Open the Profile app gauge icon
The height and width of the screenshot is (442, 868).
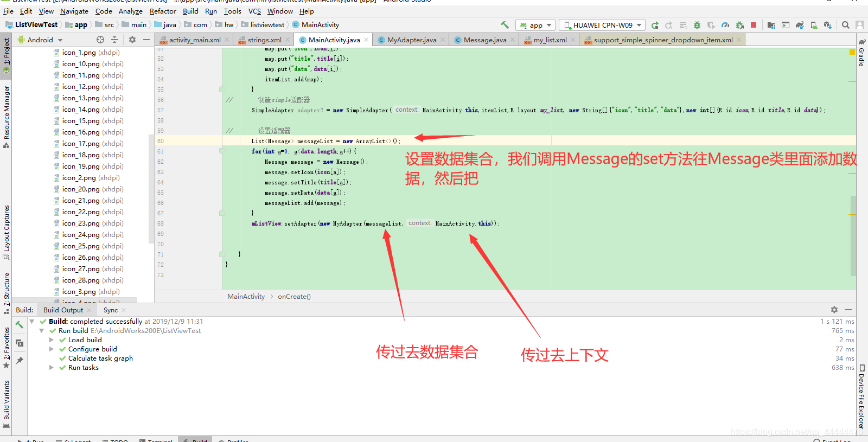725,25
